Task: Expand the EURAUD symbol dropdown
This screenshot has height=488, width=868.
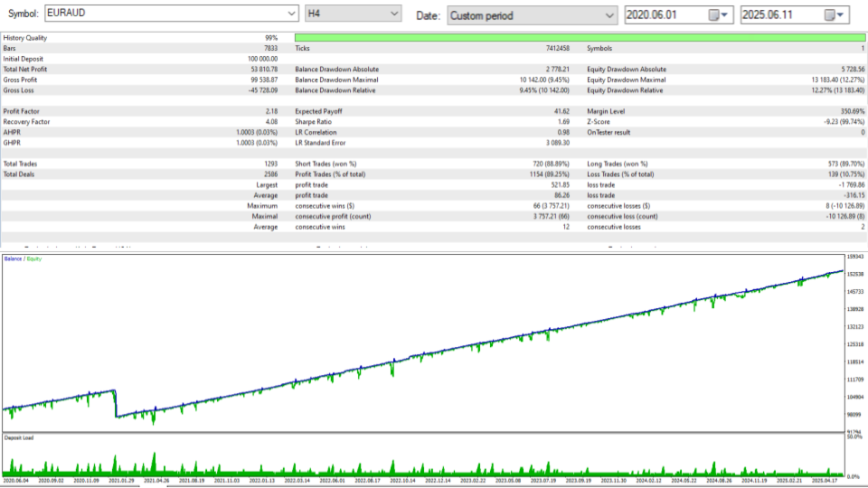Action: point(291,14)
